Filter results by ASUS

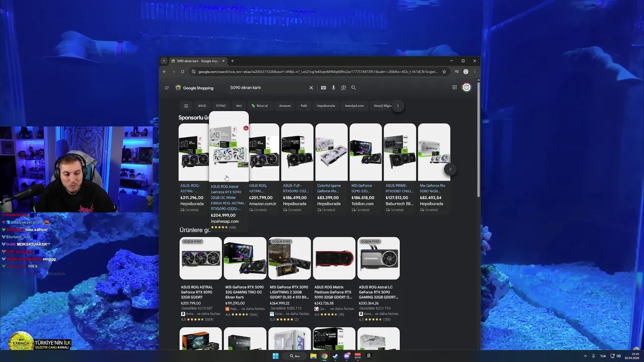[202, 106]
